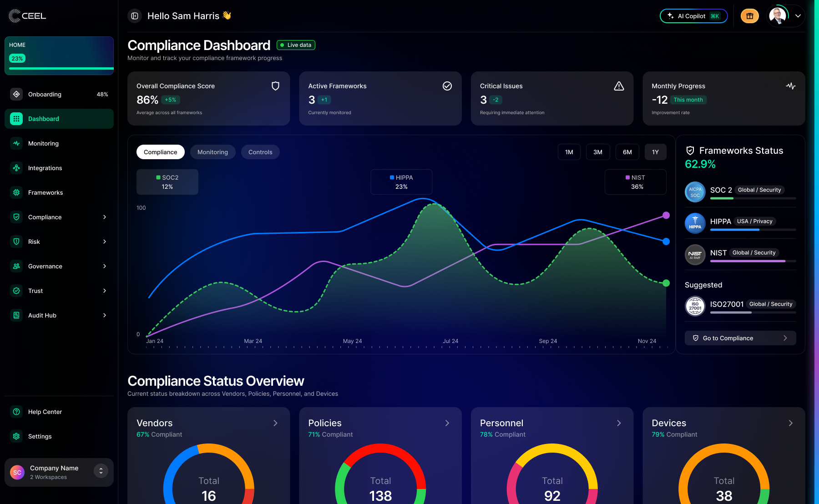This screenshot has width=819, height=504.
Task: Open the Devices card chevron
Action: [x=791, y=423]
